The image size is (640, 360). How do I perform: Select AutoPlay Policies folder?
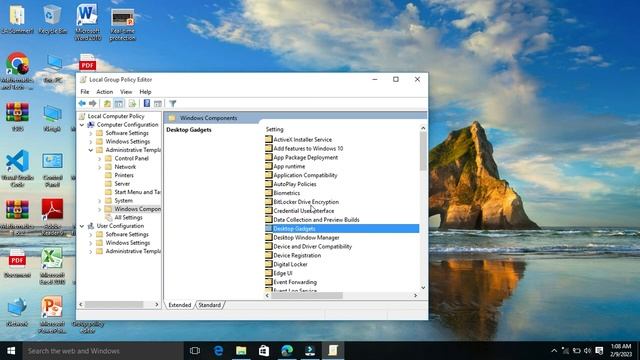[x=295, y=184]
